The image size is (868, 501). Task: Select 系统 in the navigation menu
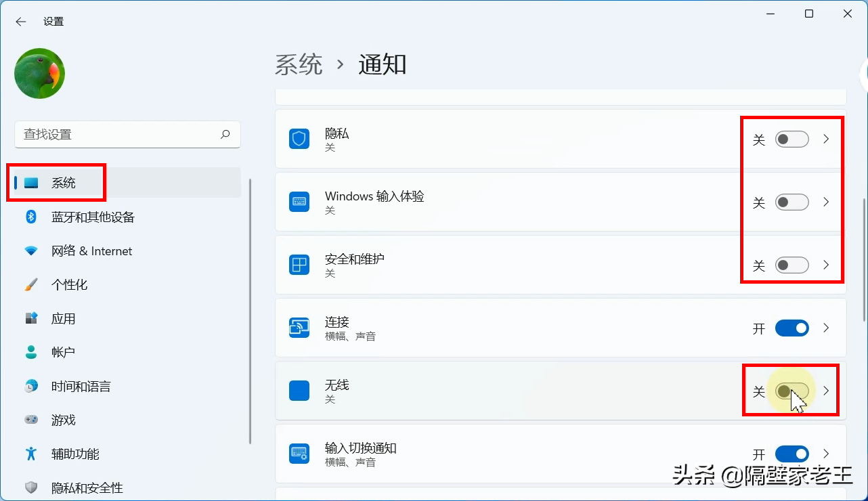point(61,182)
